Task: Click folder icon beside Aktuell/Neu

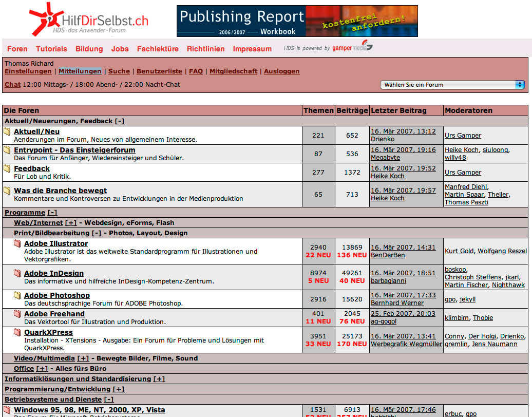Action: (x=7, y=131)
